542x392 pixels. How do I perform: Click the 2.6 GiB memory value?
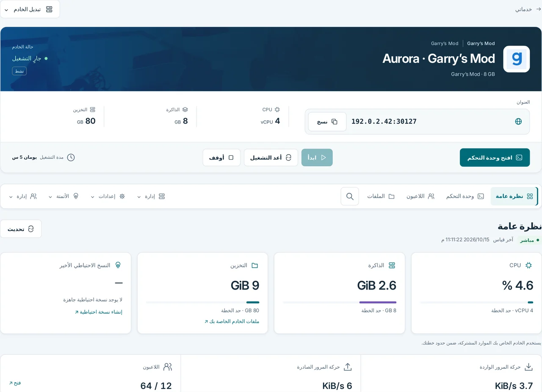377,285
